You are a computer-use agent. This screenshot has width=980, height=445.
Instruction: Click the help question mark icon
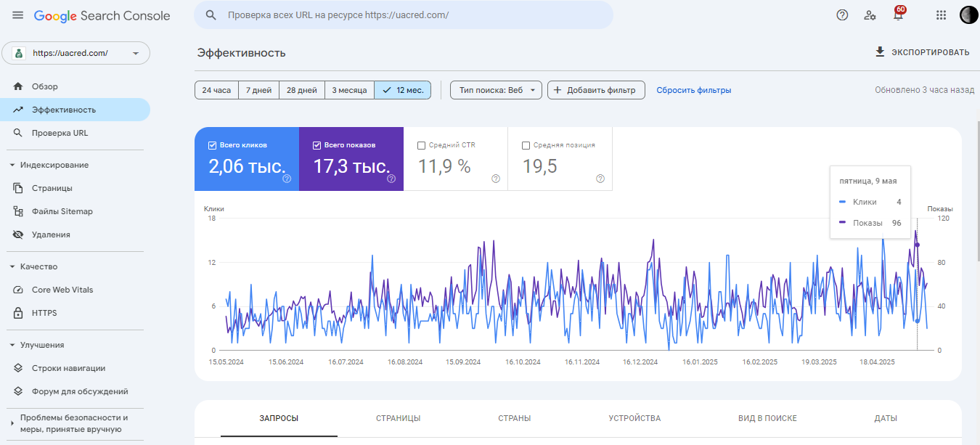tap(842, 15)
